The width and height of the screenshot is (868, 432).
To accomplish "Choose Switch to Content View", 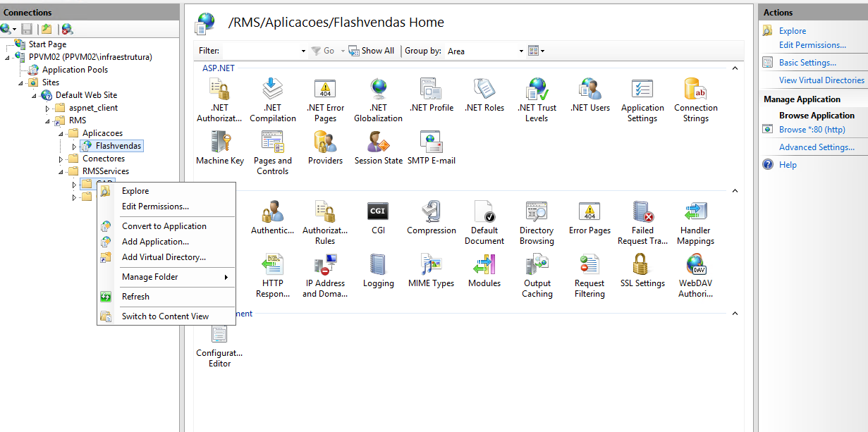I will point(165,316).
